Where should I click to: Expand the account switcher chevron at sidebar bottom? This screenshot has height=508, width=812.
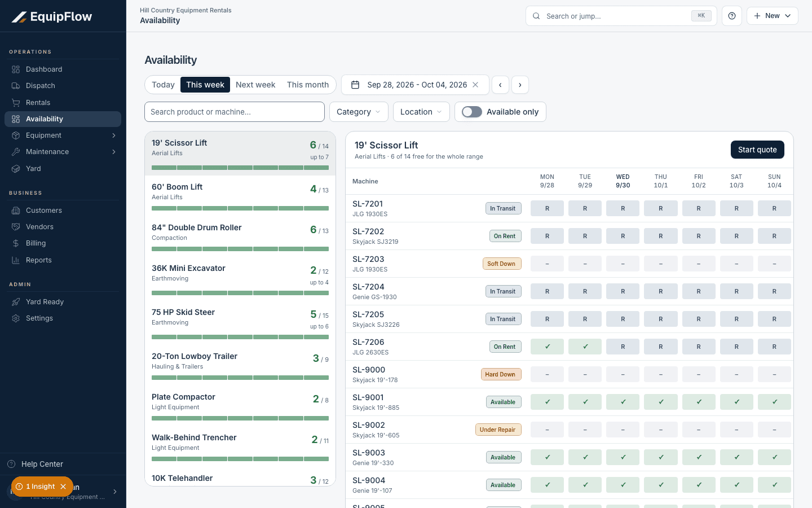tap(115, 492)
